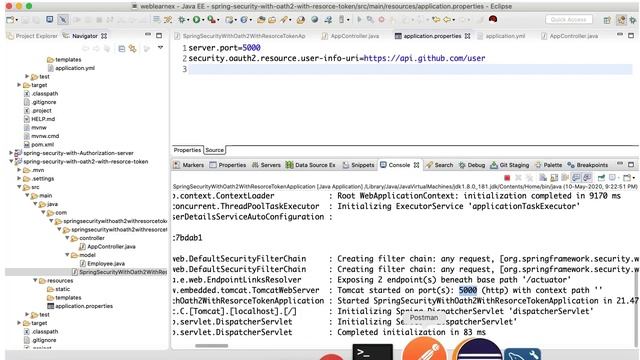The height and width of the screenshot is (360, 640).
Task: Click the Open Perspective icon
Action: pyautogui.click(x=607, y=20)
